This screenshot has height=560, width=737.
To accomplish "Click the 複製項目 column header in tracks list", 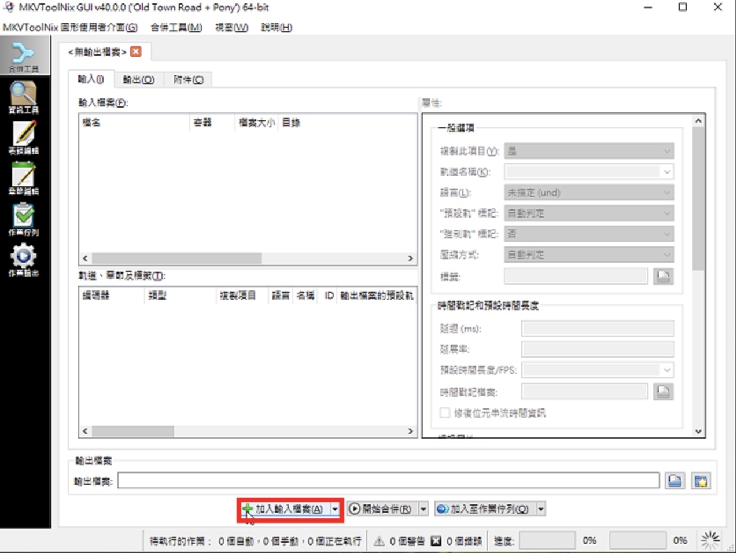I will click(242, 295).
